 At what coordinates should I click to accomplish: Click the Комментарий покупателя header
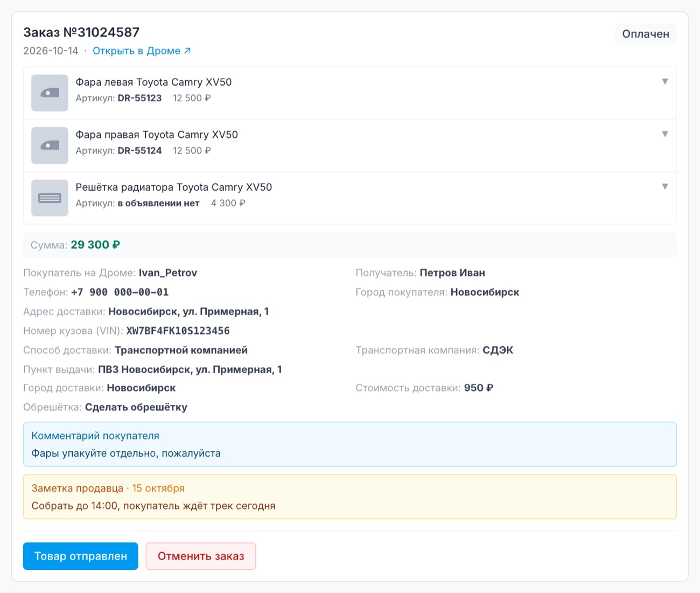point(95,436)
